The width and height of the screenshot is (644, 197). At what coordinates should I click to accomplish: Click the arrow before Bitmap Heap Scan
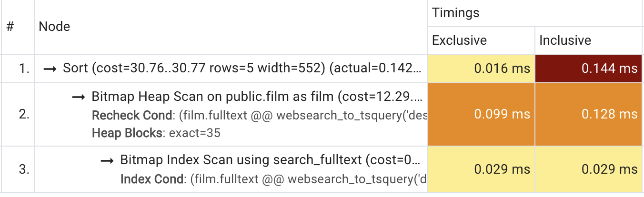(79, 98)
